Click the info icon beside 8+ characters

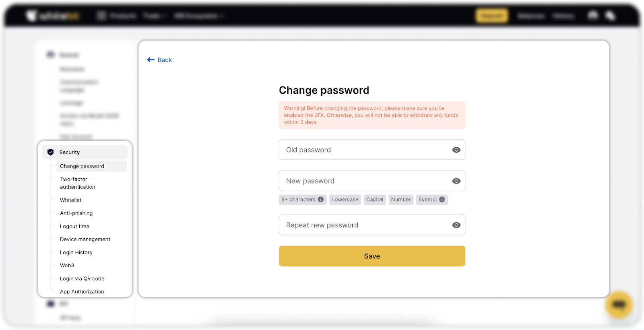point(321,200)
